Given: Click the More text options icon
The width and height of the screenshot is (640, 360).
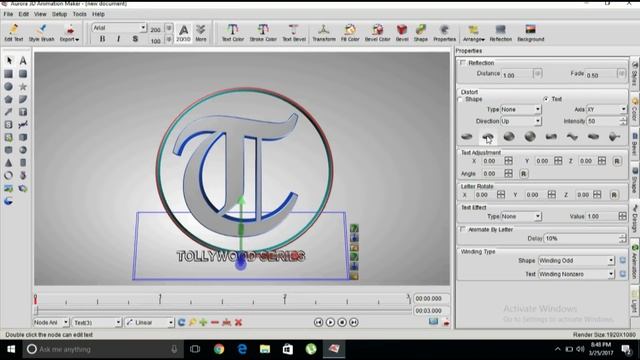Looking at the screenshot, I should (200, 33).
